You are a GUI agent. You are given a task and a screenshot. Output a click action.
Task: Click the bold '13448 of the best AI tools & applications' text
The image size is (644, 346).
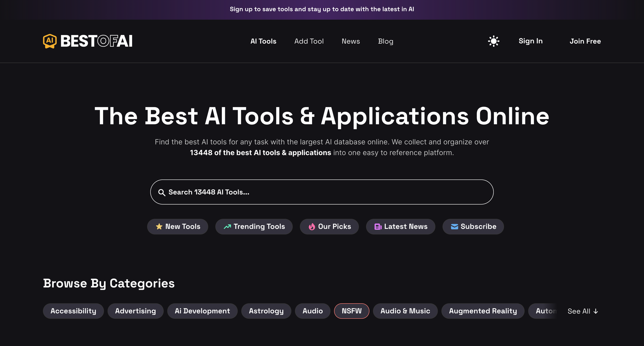click(260, 153)
